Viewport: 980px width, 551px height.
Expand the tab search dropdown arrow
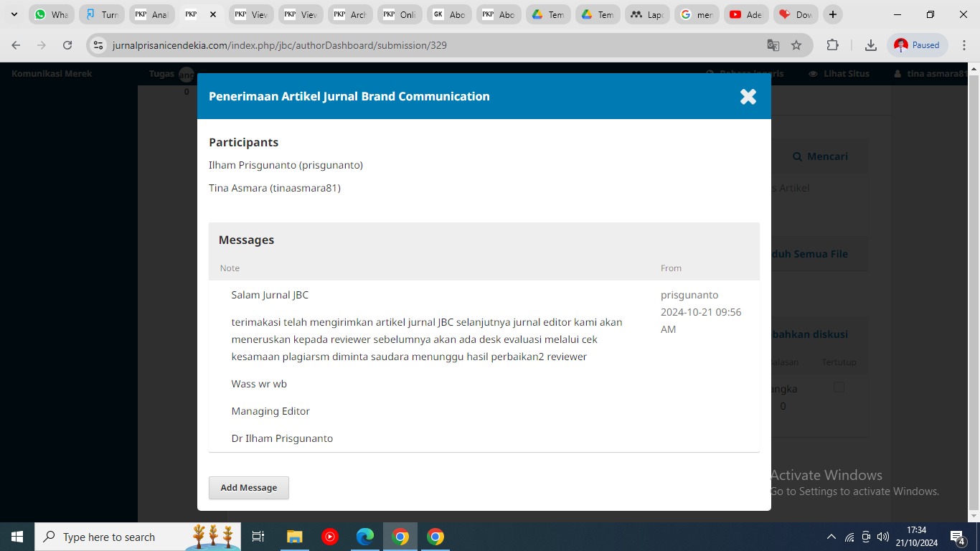point(14,14)
